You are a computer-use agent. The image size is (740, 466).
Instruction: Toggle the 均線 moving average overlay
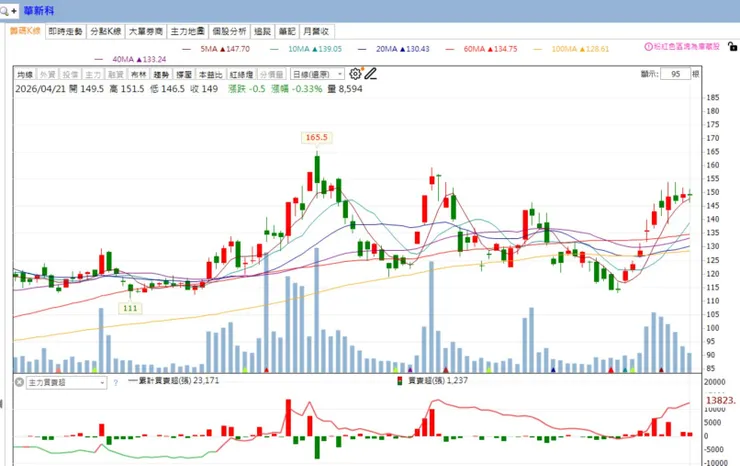pyautogui.click(x=25, y=75)
